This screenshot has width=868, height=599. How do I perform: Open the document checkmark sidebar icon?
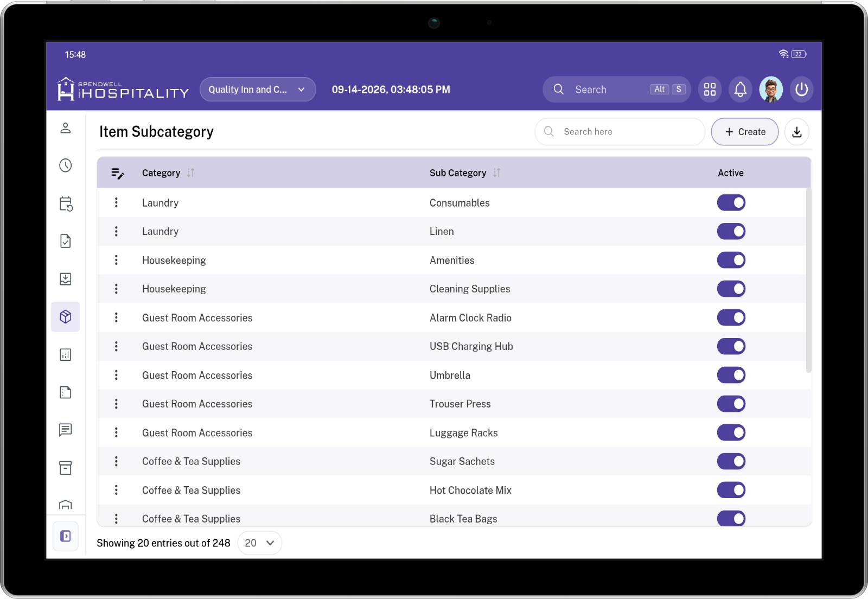[x=66, y=241]
